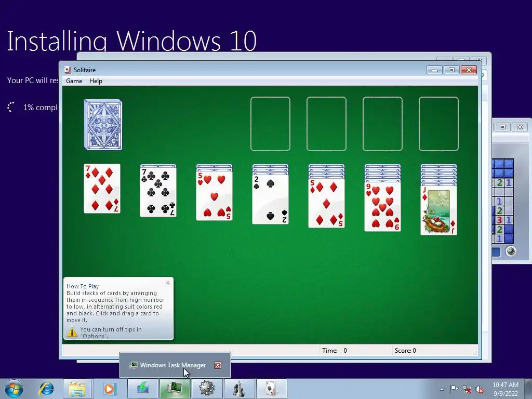Click the second empty foundation slot
The image size is (532, 399).
pos(326,124)
